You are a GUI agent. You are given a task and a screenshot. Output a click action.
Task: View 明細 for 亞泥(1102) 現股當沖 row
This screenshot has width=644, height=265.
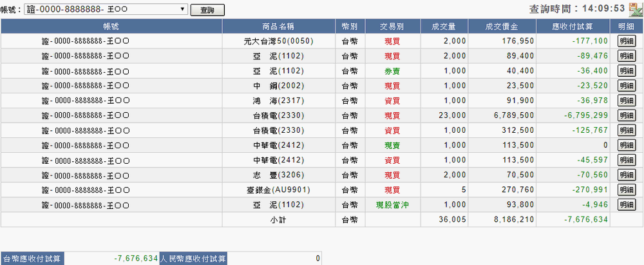pos(627,204)
